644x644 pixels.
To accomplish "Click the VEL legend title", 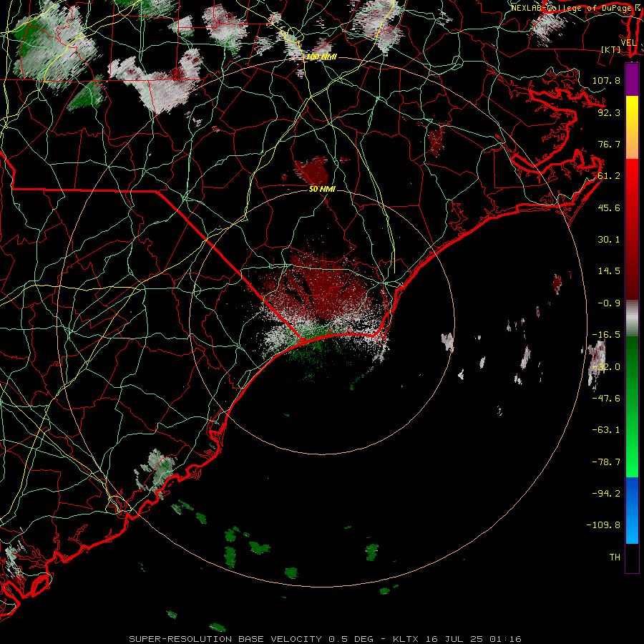I will 628,42.
